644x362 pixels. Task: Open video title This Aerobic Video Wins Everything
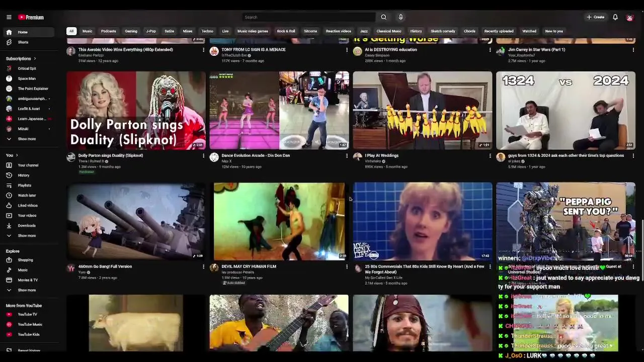click(125, 50)
